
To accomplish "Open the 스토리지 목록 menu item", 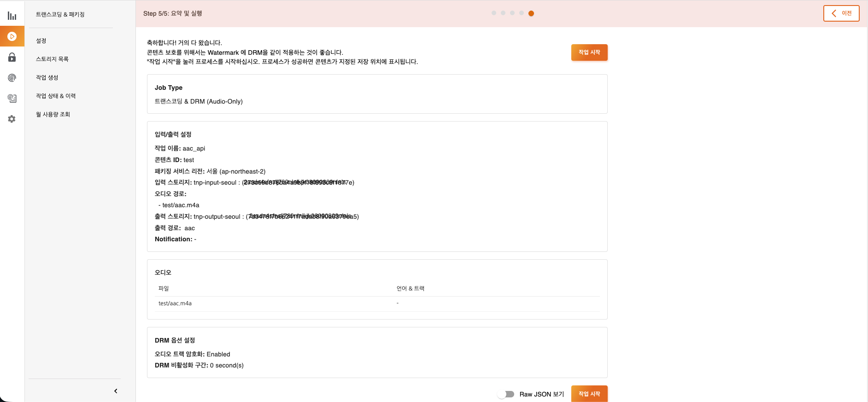I will coord(53,59).
